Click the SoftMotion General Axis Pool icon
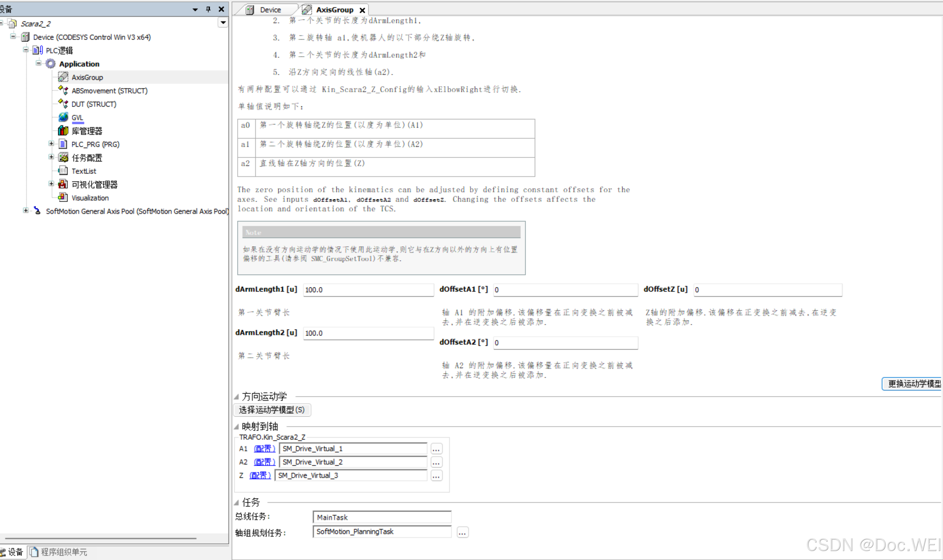This screenshot has width=943, height=560. tap(37, 211)
